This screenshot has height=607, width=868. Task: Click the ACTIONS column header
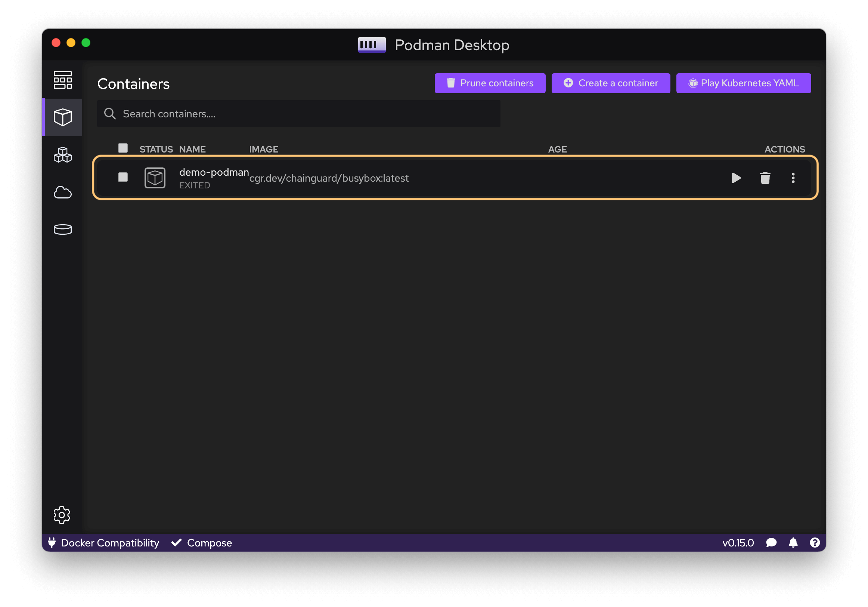point(784,149)
